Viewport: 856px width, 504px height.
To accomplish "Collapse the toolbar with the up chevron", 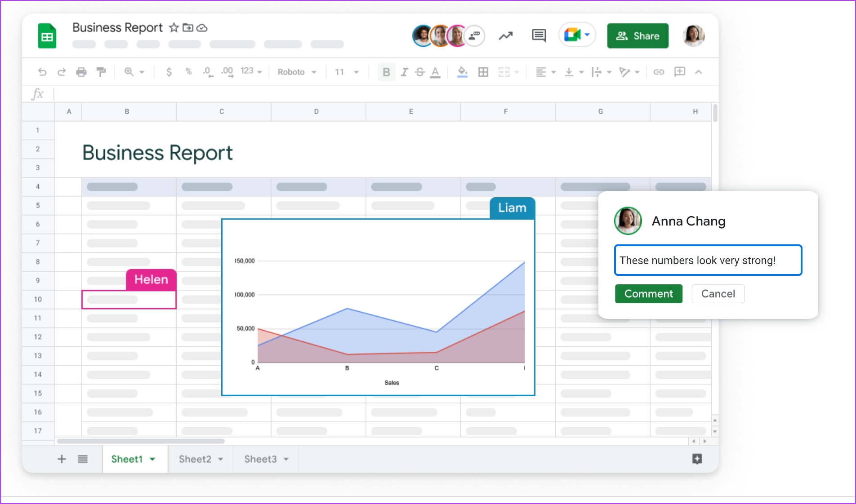I will click(698, 72).
